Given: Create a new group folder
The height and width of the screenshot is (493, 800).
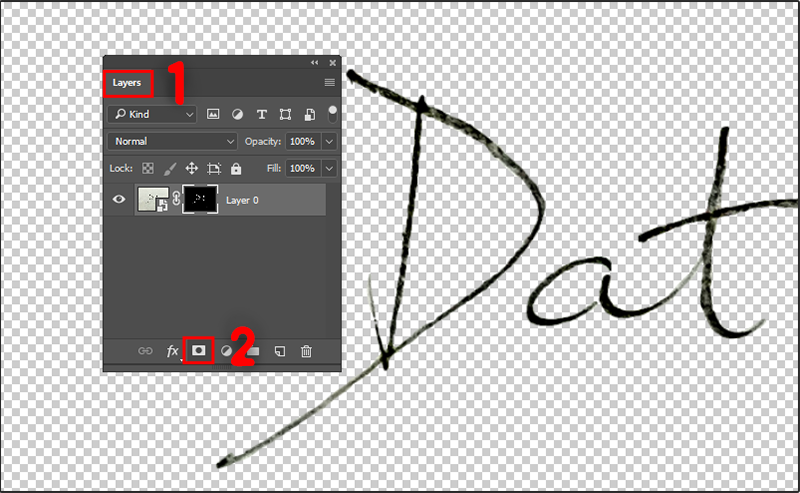Looking at the screenshot, I should (254, 351).
